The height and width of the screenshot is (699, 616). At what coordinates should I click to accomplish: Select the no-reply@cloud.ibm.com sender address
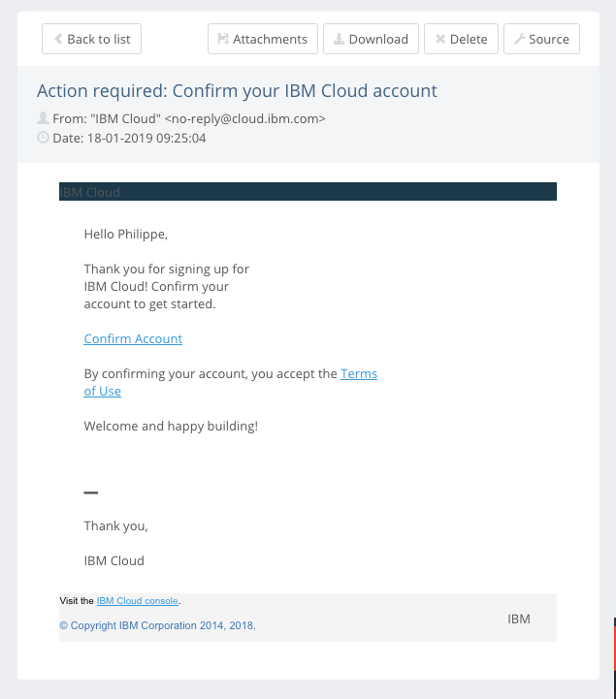244,118
